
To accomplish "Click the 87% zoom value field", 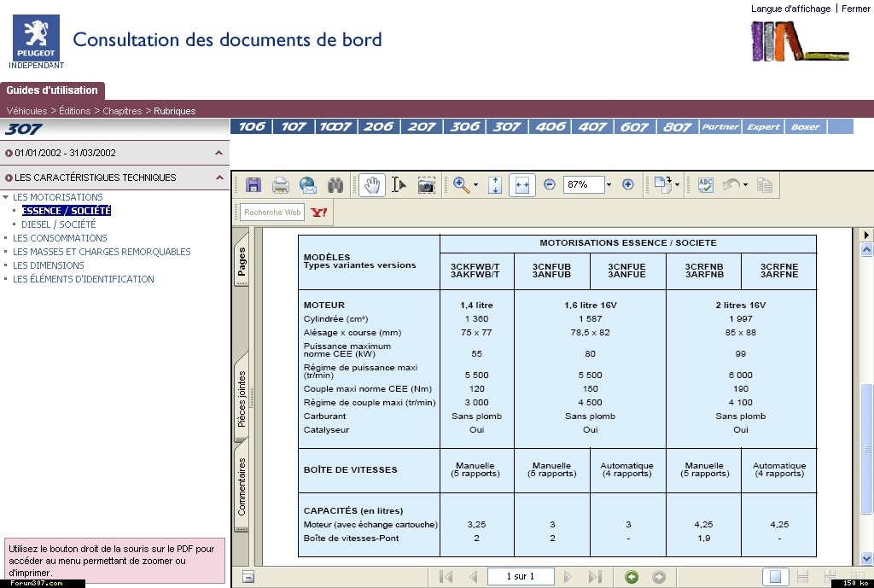I will [x=584, y=184].
